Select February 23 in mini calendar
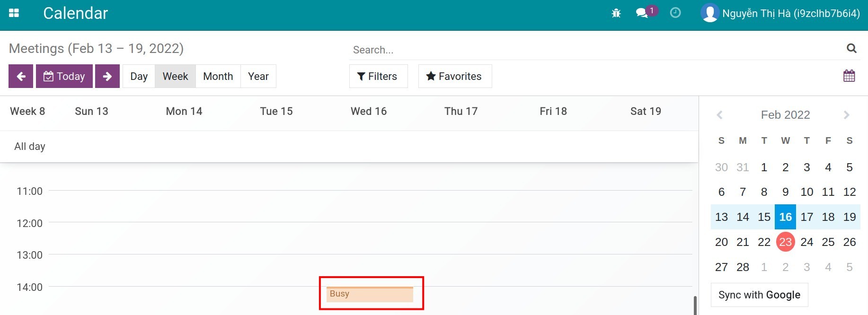 tap(785, 242)
